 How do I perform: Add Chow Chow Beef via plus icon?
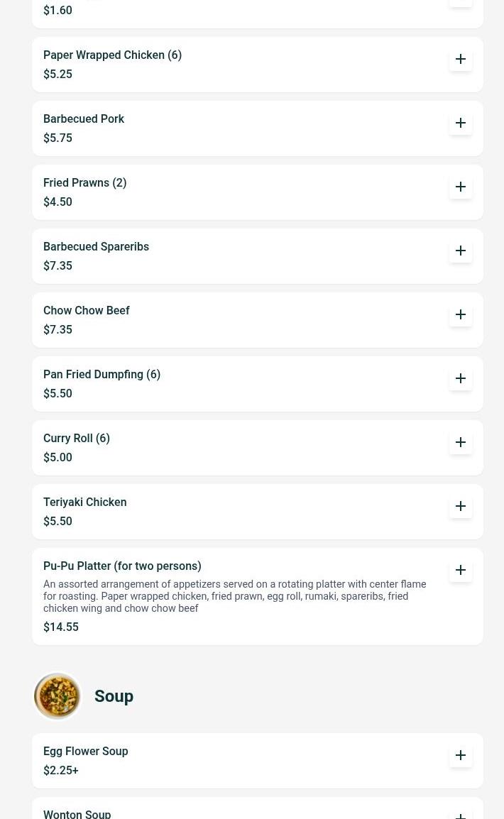click(461, 314)
